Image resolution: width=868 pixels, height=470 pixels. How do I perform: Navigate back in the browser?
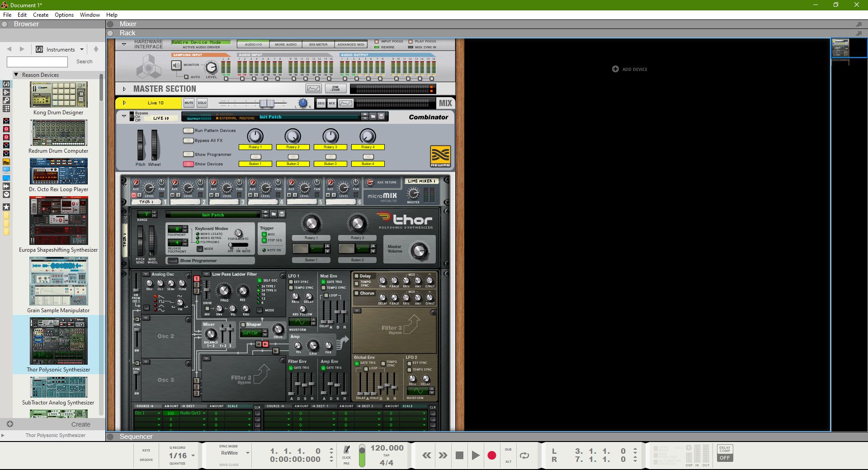tap(9, 49)
